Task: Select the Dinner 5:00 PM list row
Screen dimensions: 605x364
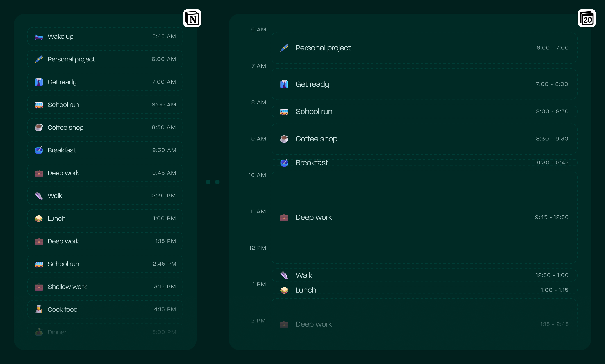Action: click(105, 332)
